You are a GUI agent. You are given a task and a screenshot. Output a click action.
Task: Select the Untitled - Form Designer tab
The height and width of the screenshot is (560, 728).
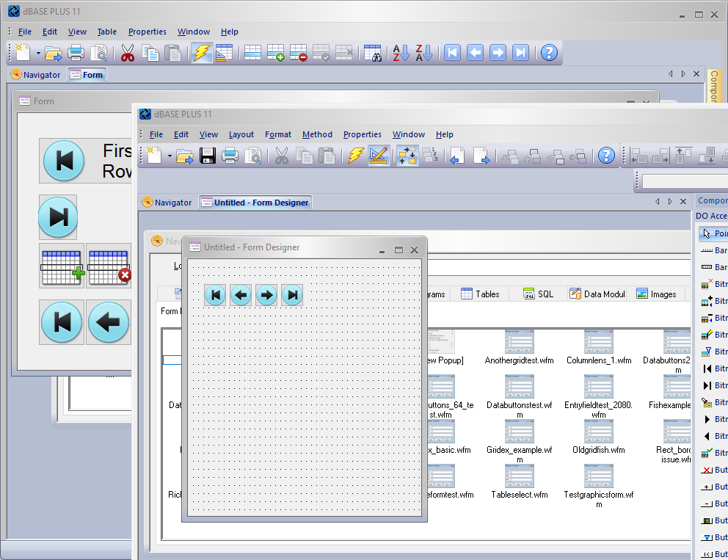255,203
